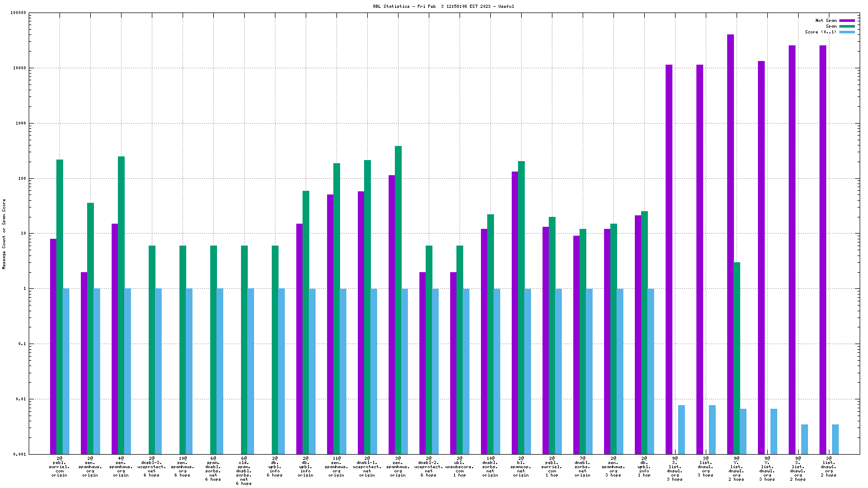Viewport: 868px width, 488px height.
Task: Click the Message Count or Spam Score axis label
Action: click(4, 234)
